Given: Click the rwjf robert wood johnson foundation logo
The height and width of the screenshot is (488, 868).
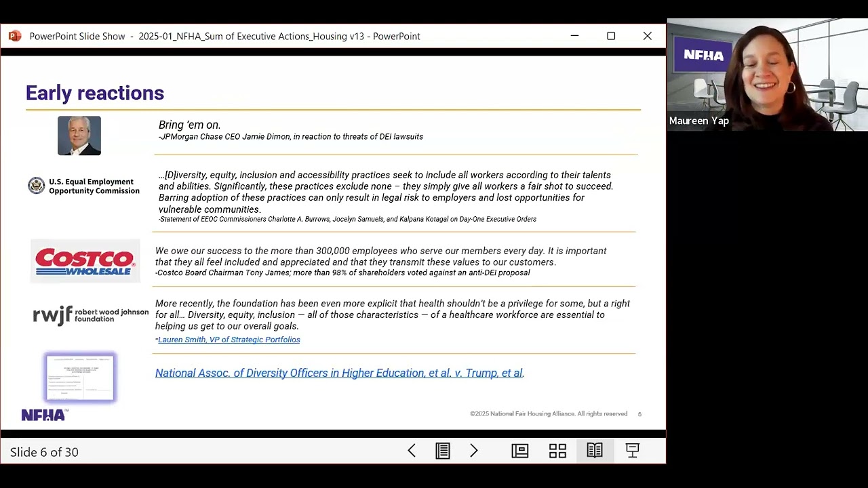Looking at the screenshot, I should tap(91, 315).
